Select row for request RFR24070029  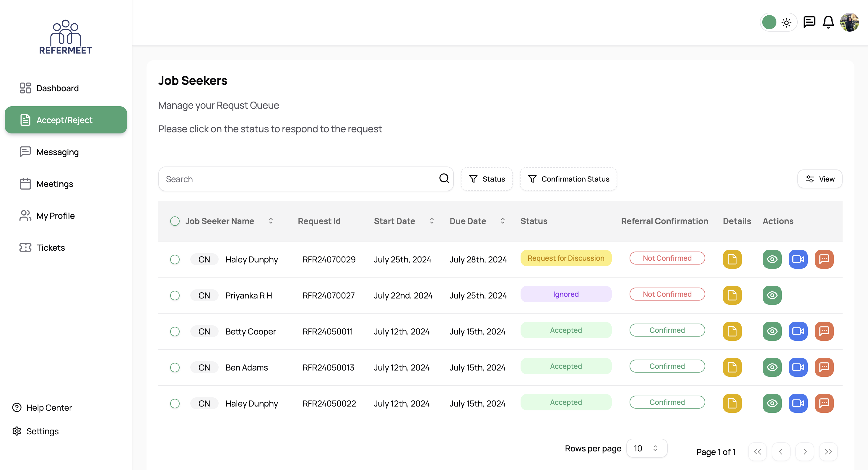175,260
